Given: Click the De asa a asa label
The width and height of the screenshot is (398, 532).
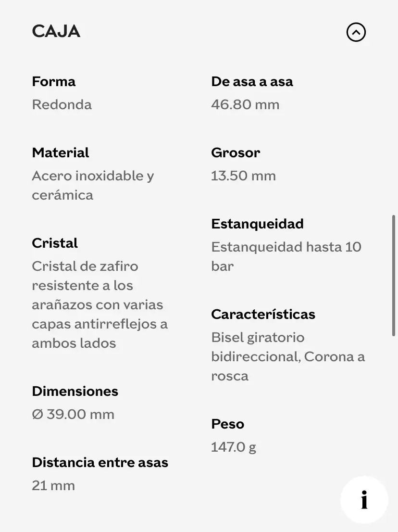Looking at the screenshot, I should [x=252, y=81].
